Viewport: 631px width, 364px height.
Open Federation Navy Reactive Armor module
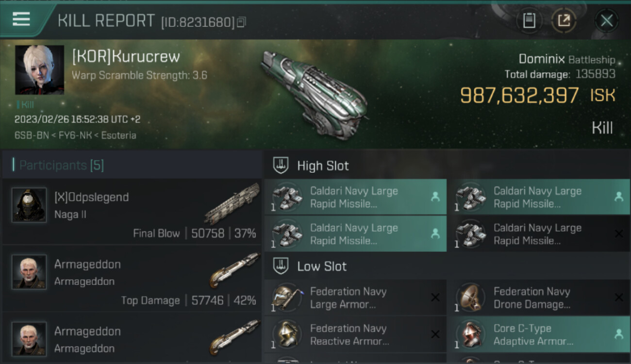point(355,334)
